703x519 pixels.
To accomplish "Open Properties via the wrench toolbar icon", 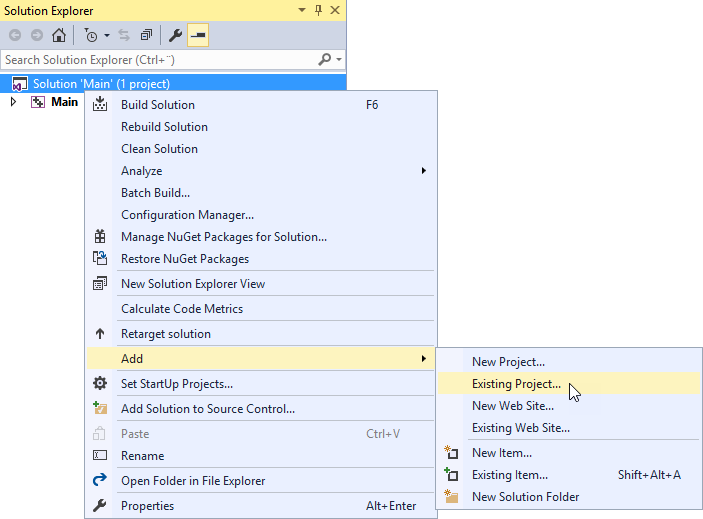I will (175, 35).
